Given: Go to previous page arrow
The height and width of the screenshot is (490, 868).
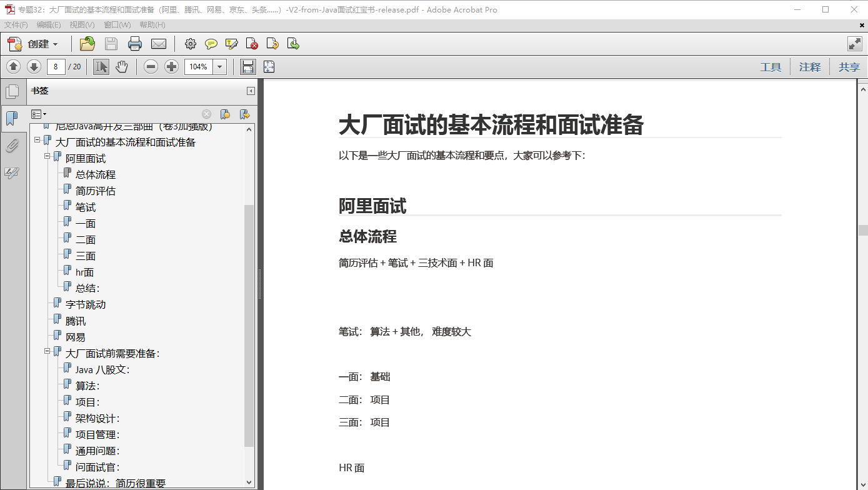Looking at the screenshot, I should [x=14, y=66].
